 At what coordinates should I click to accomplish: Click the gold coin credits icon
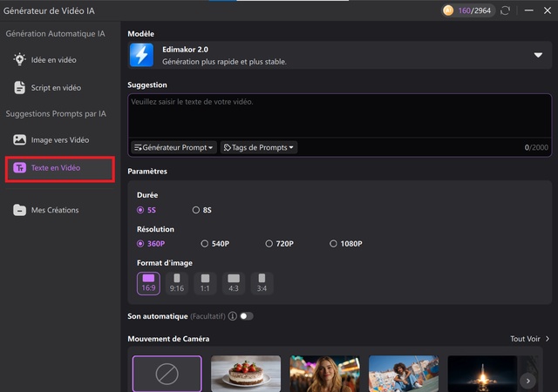449,10
